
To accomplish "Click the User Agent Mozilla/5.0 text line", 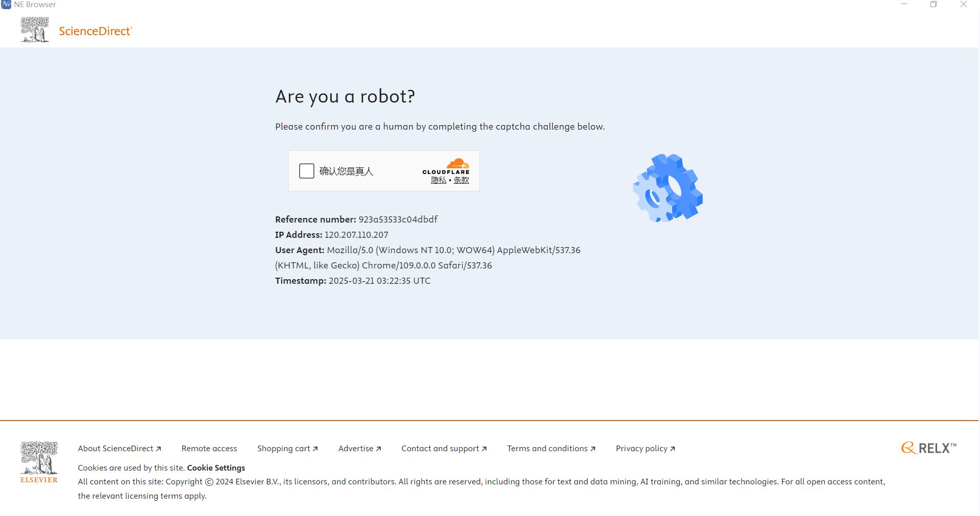I will coord(428,258).
